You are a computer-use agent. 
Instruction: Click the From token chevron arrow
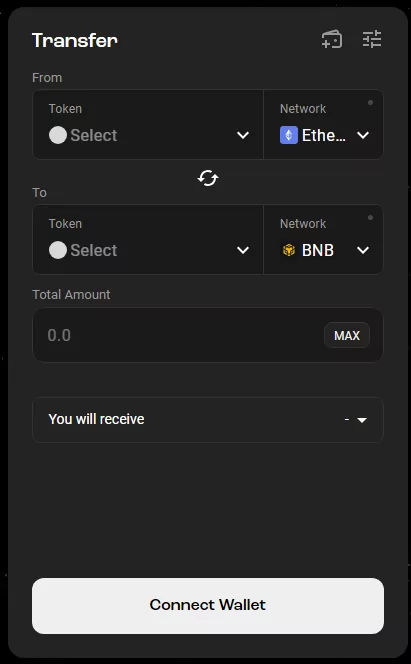(243, 136)
